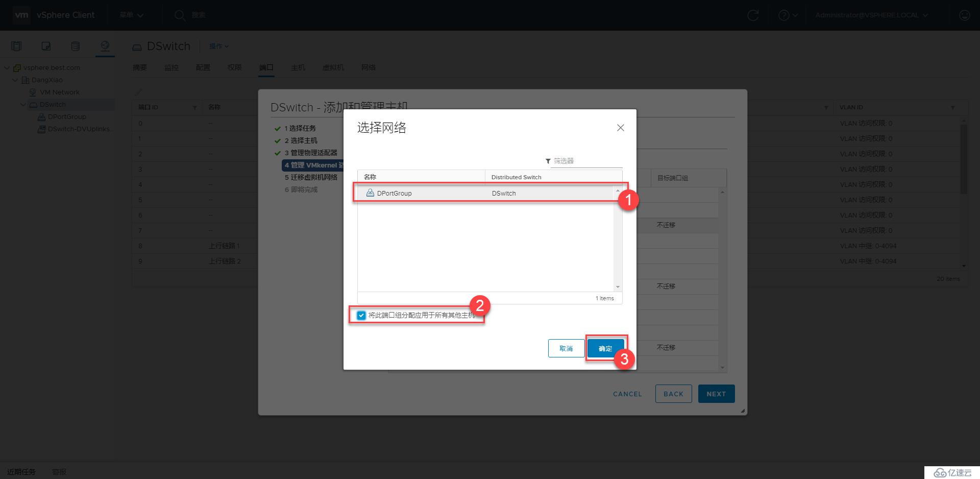Open VMs and Templates inventory icon
The width and height of the screenshot is (980, 479).
click(x=46, y=46)
